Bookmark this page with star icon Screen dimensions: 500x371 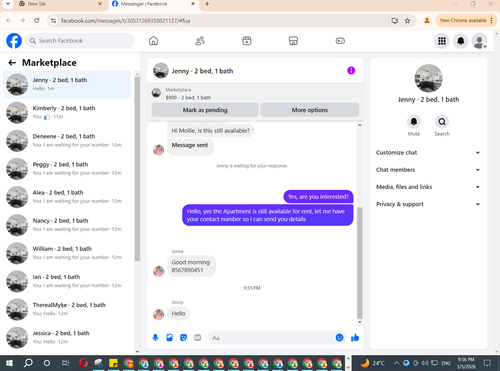[x=407, y=21]
